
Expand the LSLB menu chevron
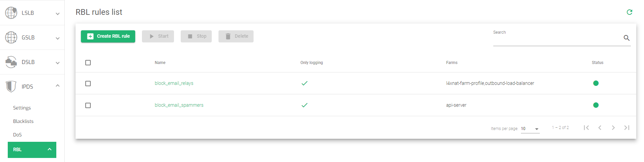click(58, 14)
